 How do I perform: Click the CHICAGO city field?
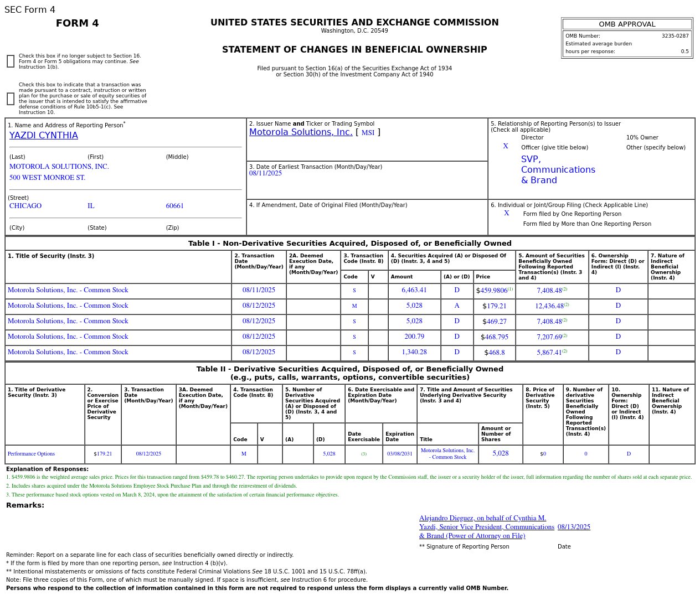click(x=25, y=206)
